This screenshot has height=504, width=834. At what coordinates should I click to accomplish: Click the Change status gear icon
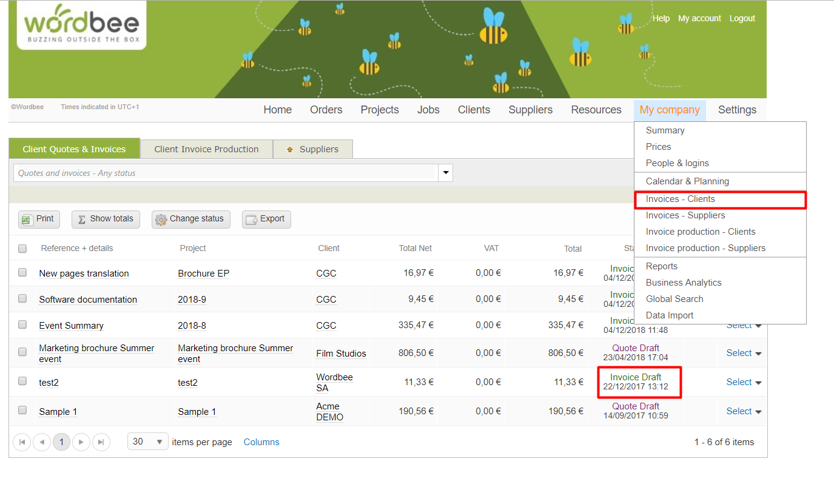[161, 220]
